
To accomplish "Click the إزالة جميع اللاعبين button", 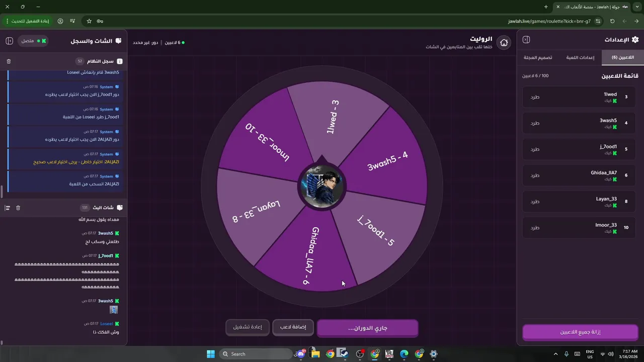I will pos(580,332).
